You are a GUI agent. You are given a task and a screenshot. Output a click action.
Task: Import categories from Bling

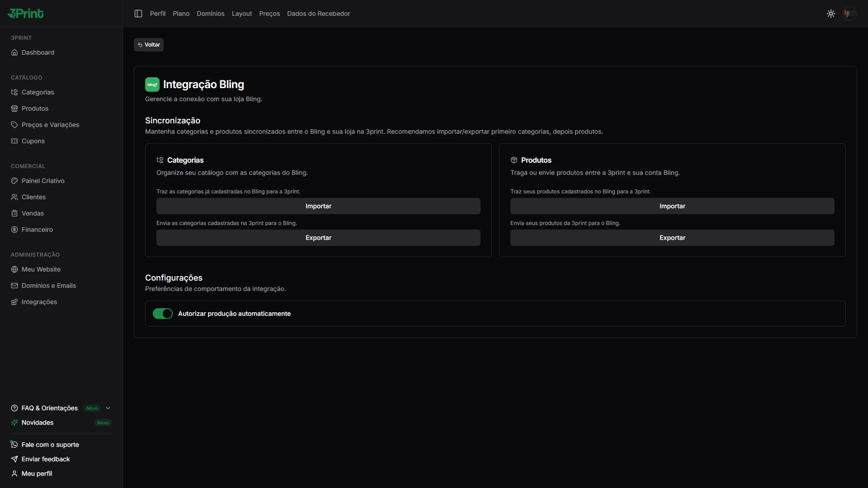(318, 206)
